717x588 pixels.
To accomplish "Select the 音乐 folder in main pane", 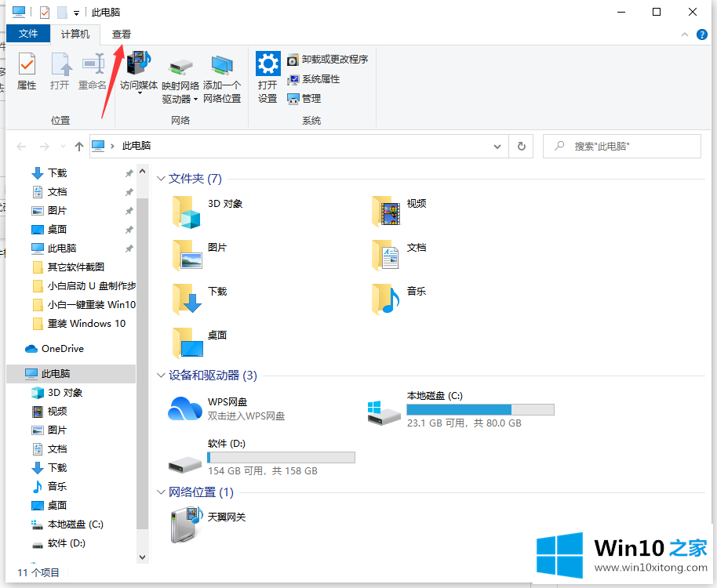I will 400,299.
